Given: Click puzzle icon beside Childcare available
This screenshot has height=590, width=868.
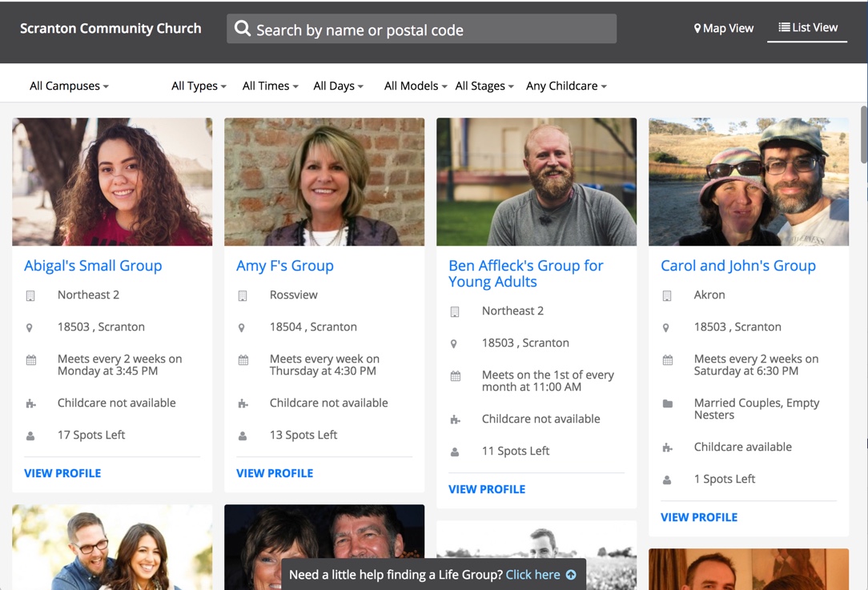Looking at the screenshot, I should [x=668, y=448].
